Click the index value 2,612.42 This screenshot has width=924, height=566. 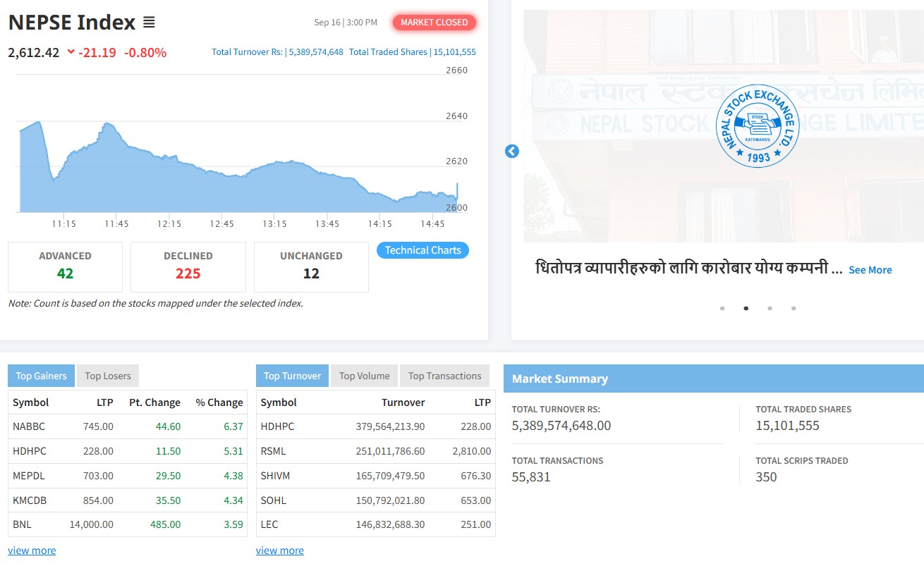tap(34, 52)
